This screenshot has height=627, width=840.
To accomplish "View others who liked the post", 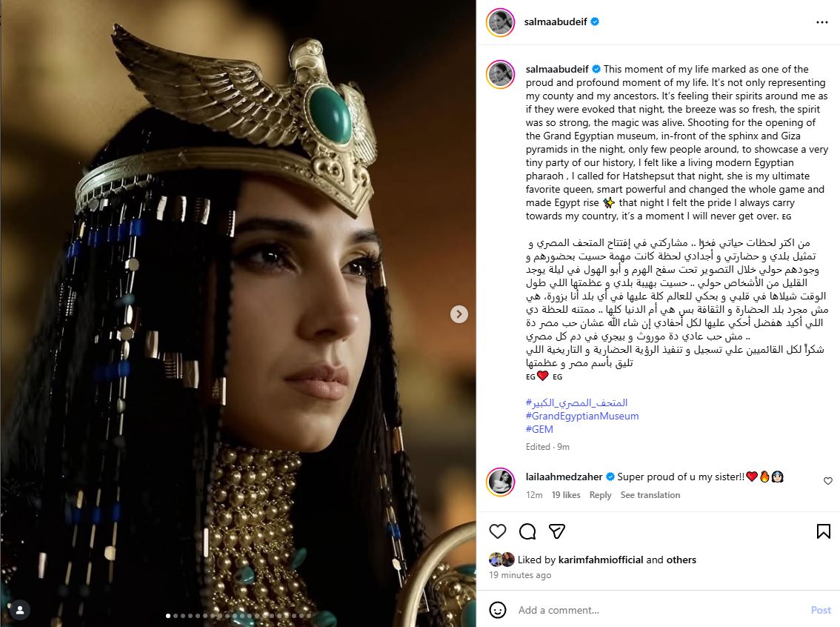I will pos(681,560).
